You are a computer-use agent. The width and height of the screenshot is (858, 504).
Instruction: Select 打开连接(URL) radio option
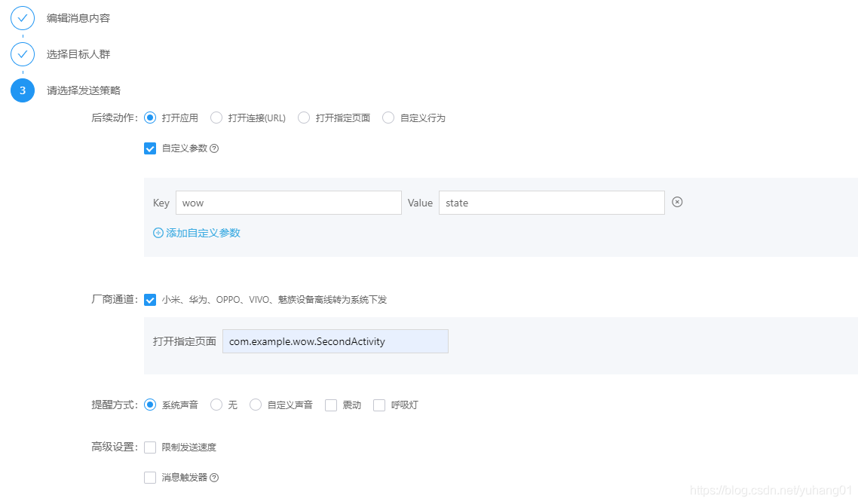pos(216,118)
